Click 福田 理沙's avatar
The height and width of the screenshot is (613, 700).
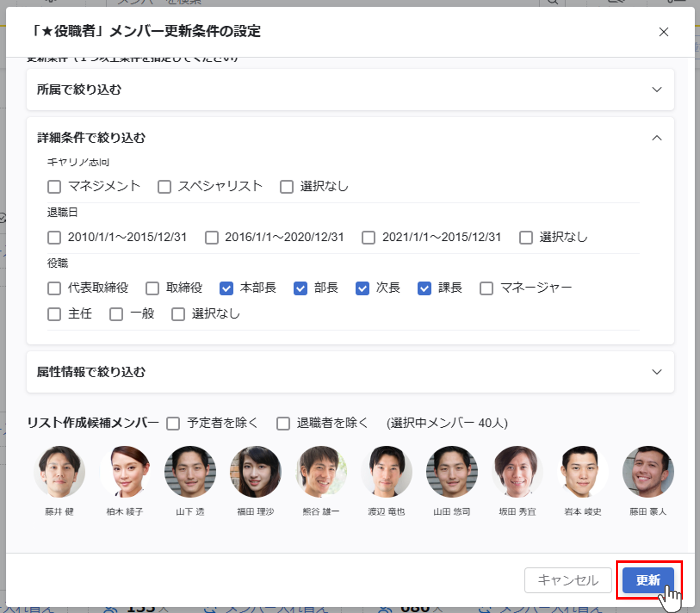[x=255, y=471]
